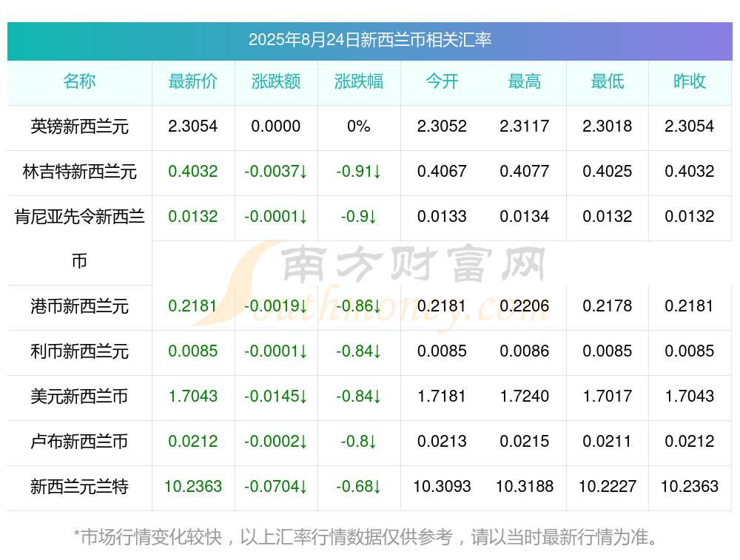This screenshot has height=560, width=740.
Task: Select the 名称 column header
Action: (79, 81)
